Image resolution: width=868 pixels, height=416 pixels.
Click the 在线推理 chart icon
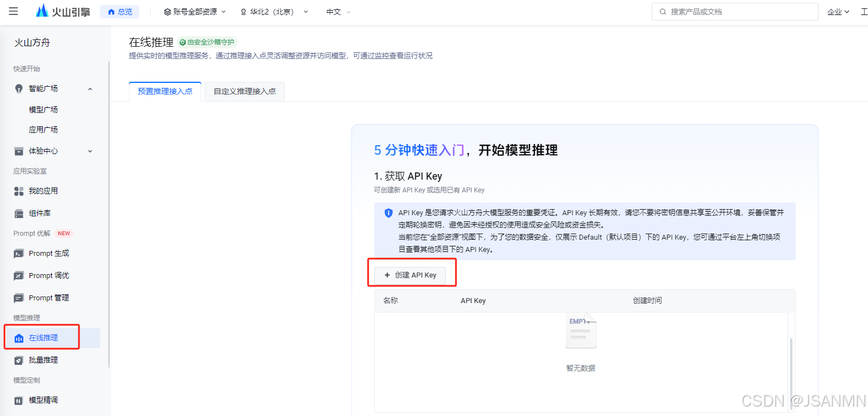tap(19, 338)
